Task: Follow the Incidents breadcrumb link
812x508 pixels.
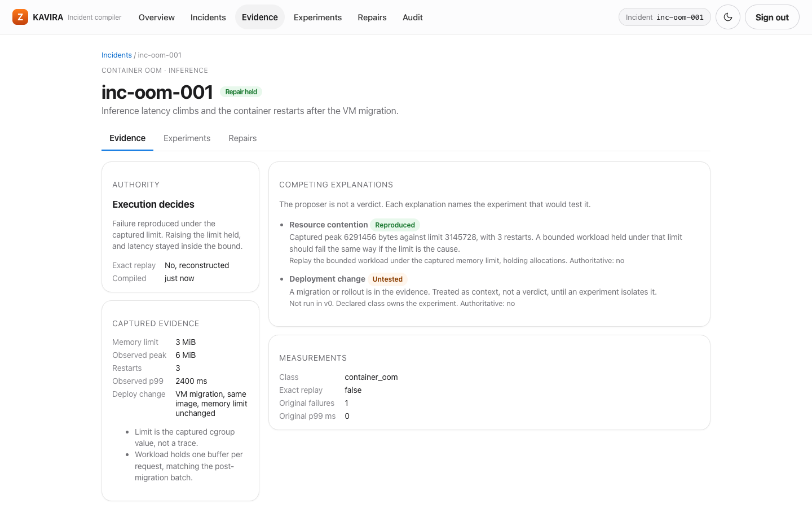Action: coord(117,55)
